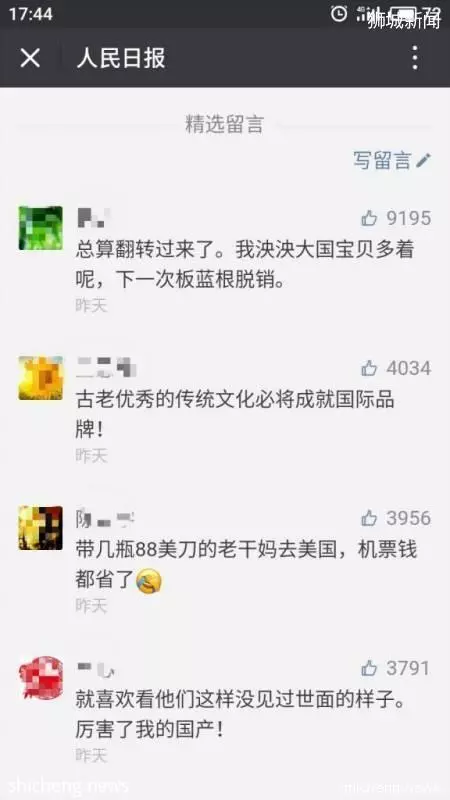Tap the 精选留言 section header
450x800 pixels.
pos(224,124)
